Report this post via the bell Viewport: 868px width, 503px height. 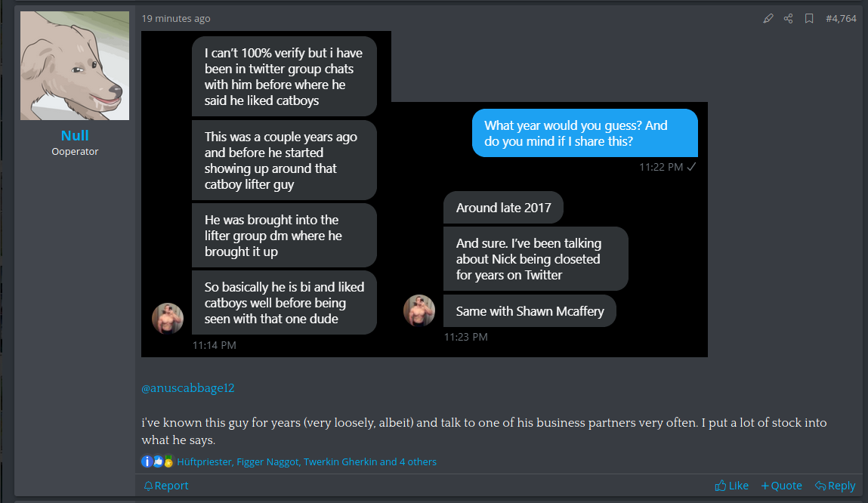[166, 486]
